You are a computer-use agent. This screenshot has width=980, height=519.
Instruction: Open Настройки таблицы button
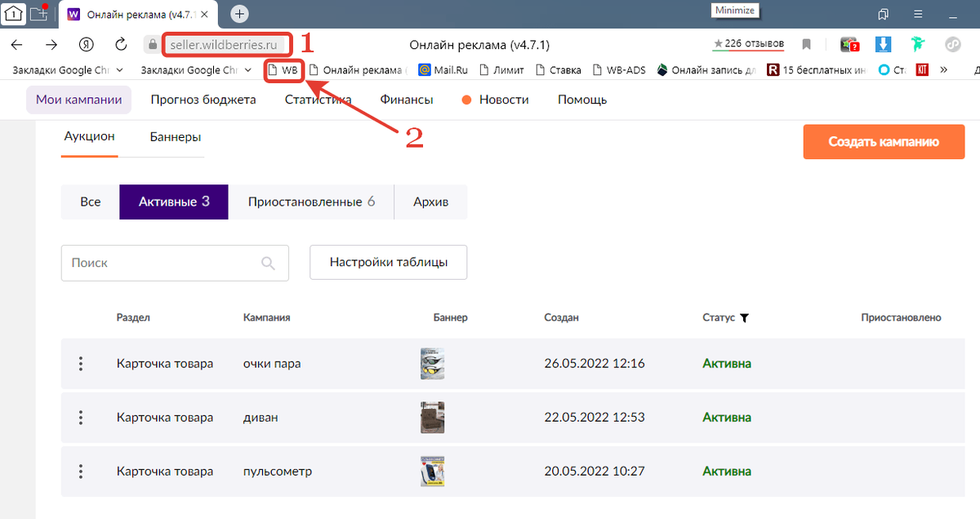[389, 263]
